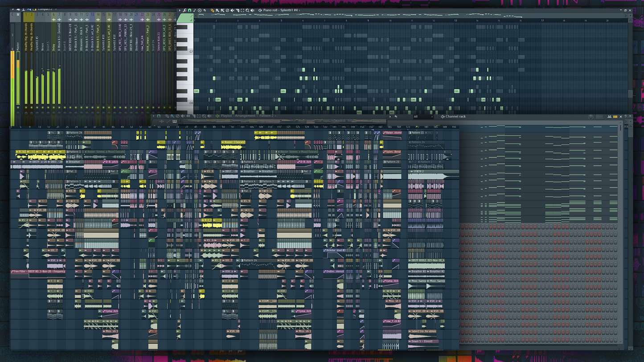Mute the Delay mixer track
The image size is (644, 362).
click(54, 107)
